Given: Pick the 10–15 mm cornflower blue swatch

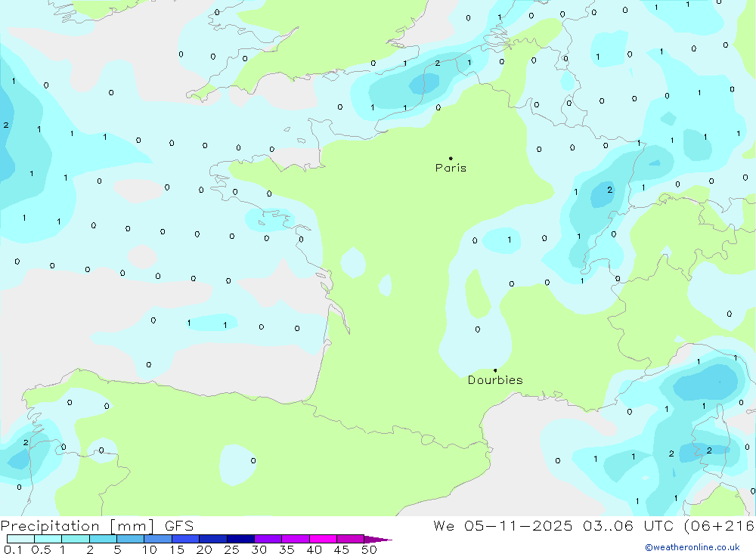Looking at the screenshot, I should [158, 539].
